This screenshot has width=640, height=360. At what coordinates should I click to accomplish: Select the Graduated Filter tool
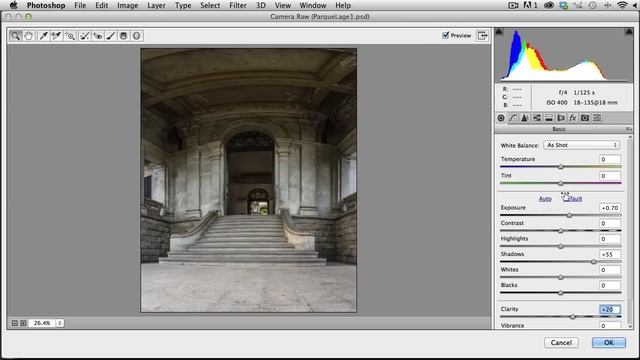pos(123,36)
